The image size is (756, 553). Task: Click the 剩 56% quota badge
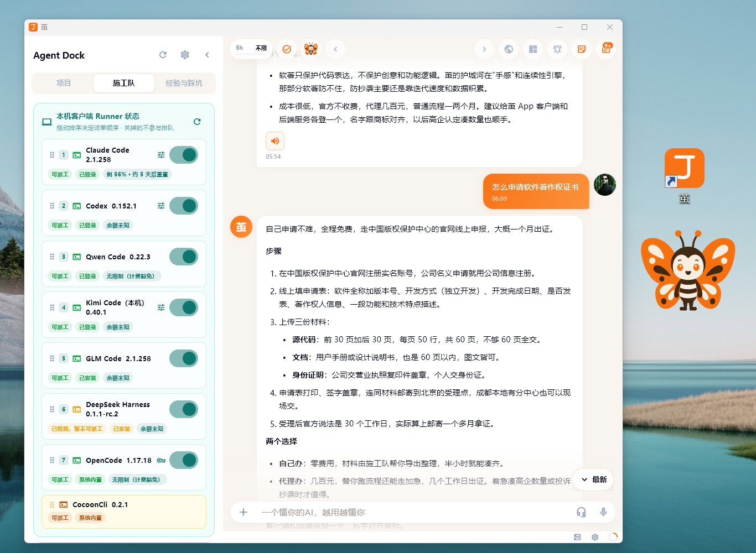[x=137, y=174]
